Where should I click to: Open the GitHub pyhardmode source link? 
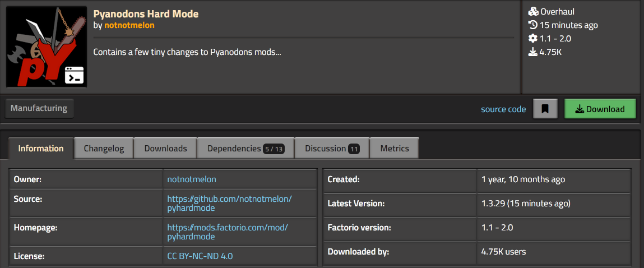(230, 204)
